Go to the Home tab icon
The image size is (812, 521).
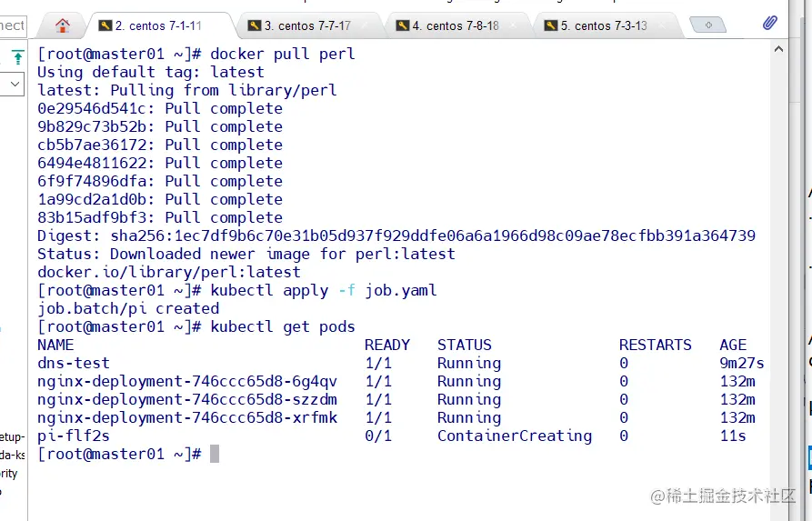pyautogui.click(x=63, y=25)
